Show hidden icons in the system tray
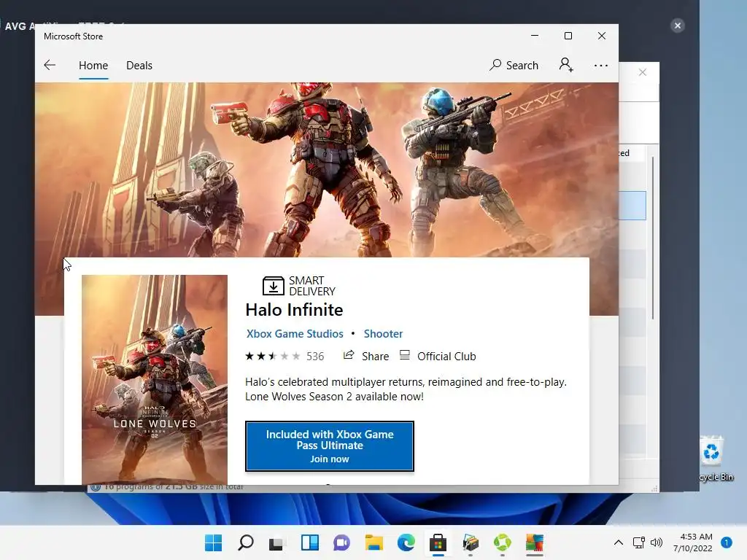Image resolution: width=747 pixels, height=560 pixels. 619,542
